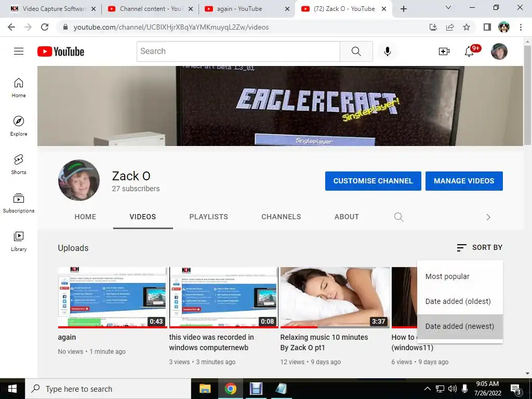
Task: Open the 3:37 sleeping woman thumbnail
Action: coord(335,298)
